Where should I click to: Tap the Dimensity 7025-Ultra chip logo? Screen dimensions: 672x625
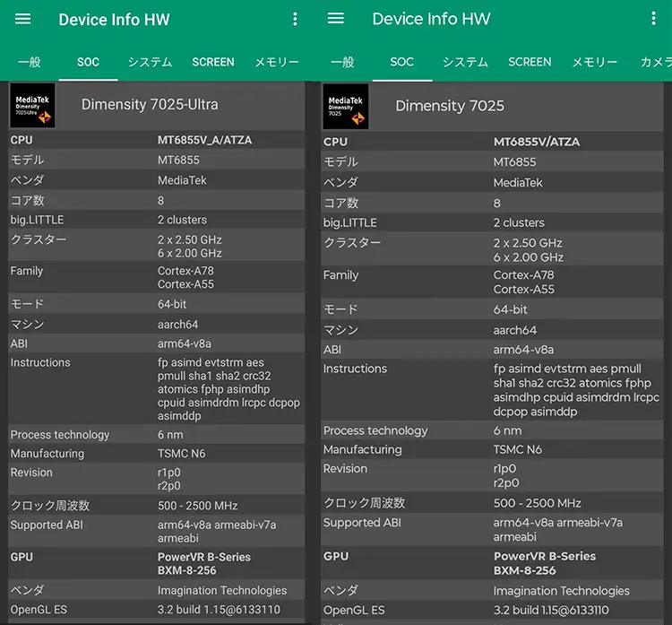click(32, 105)
